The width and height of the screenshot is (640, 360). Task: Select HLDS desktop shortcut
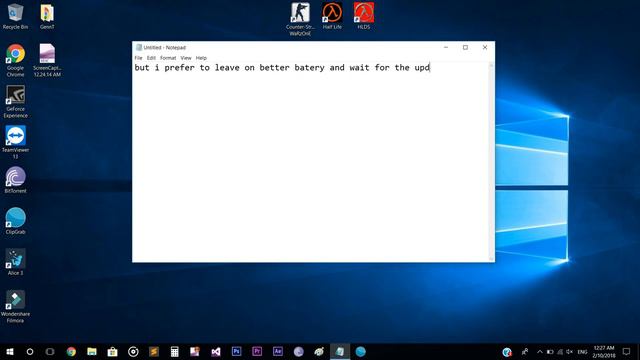364,16
